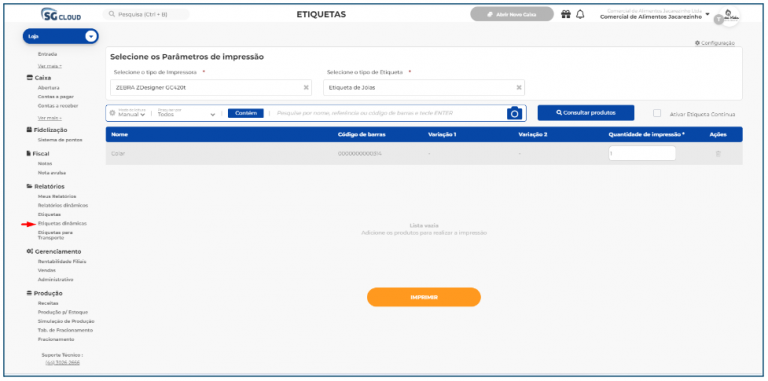This screenshot has height=381, width=768.
Task: Open Abertura under Caixa
Action: (x=48, y=88)
